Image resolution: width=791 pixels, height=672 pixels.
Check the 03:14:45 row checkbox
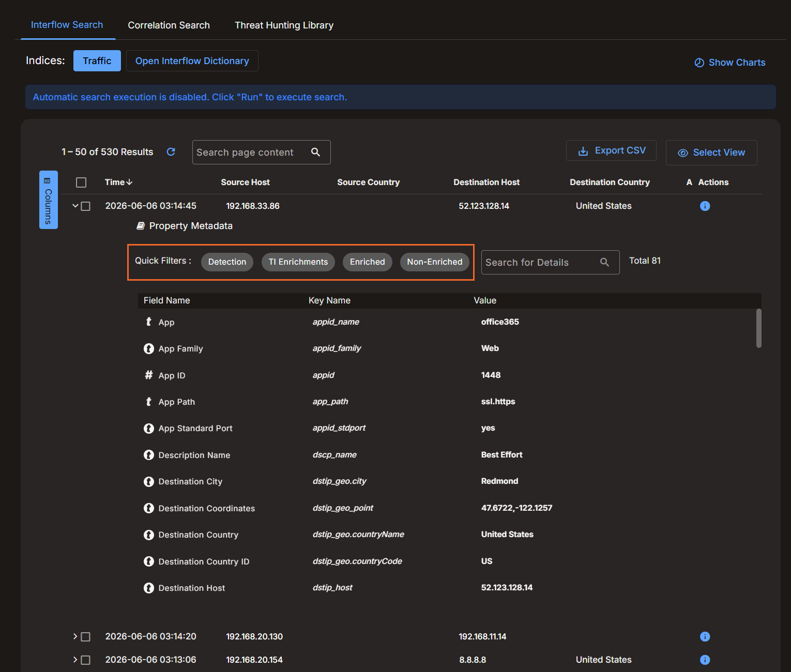point(86,206)
